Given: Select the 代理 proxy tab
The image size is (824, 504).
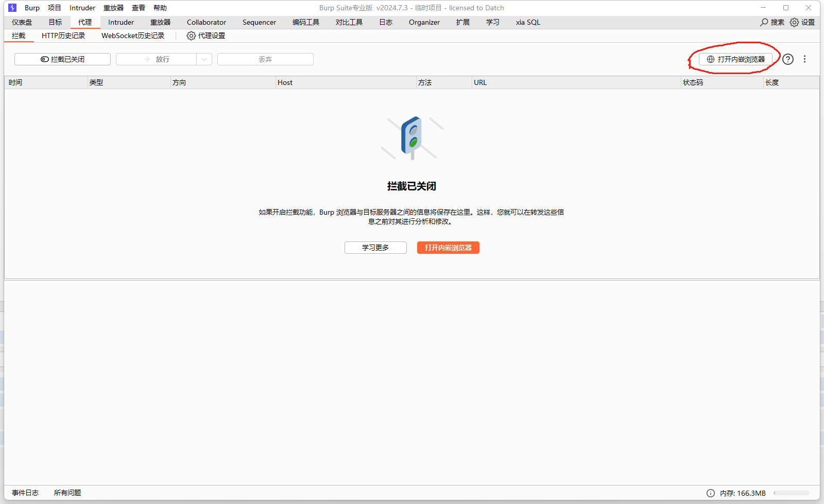Looking at the screenshot, I should [x=85, y=22].
